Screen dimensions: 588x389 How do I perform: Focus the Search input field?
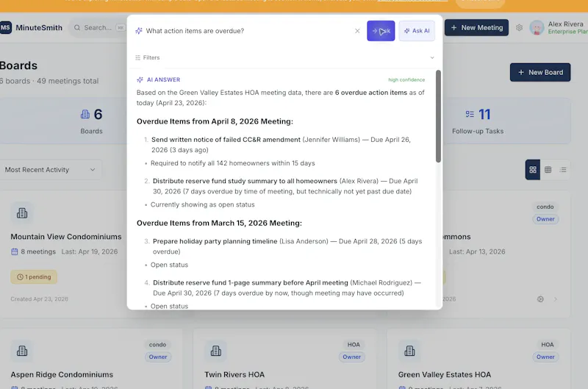(98, 27)
